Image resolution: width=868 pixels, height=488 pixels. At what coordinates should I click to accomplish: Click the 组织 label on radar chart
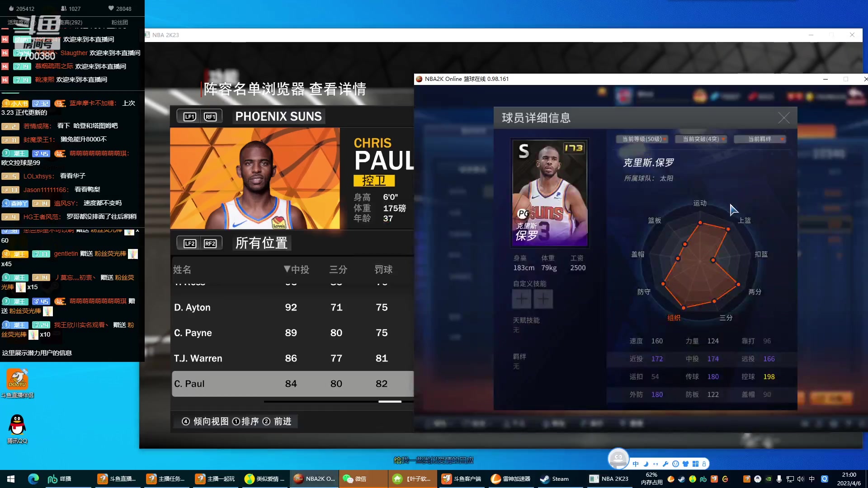tap(674, 318)
